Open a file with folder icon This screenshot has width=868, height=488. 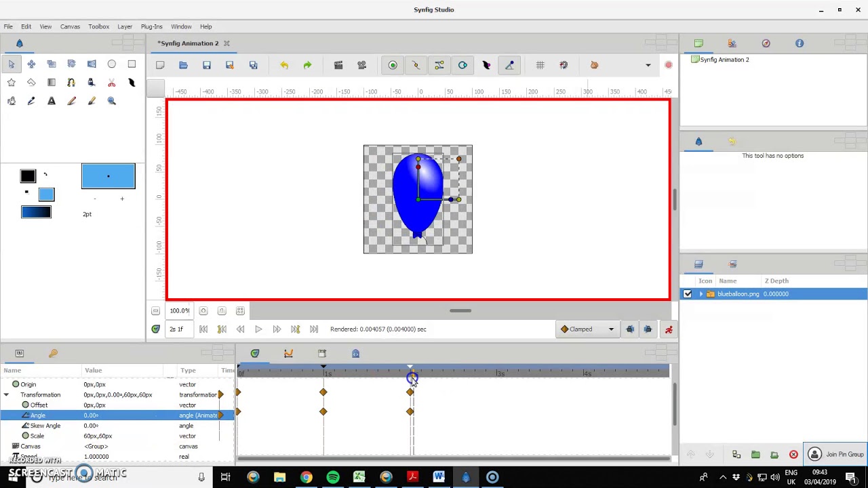coord(183,65)
